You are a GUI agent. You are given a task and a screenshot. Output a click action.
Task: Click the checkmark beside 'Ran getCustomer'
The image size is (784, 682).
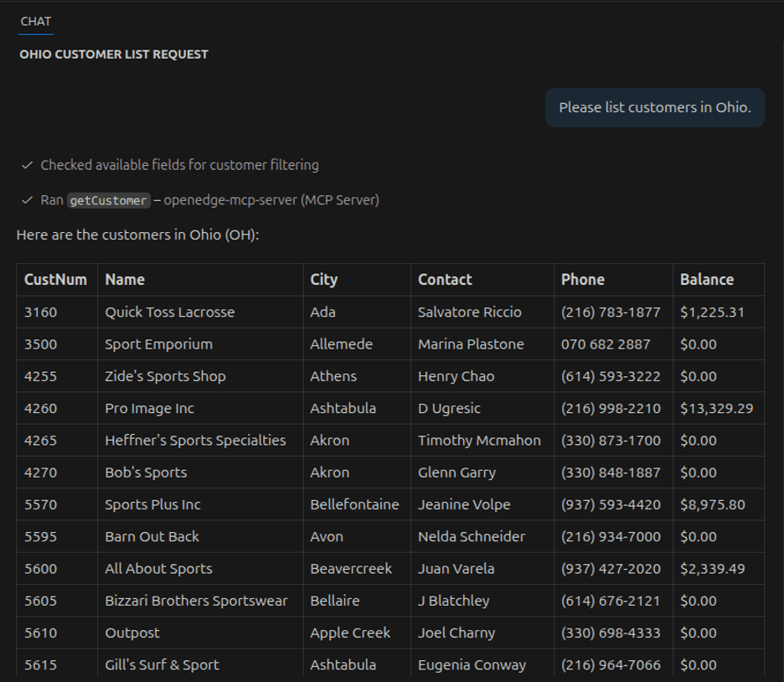[x=28, y=200]
